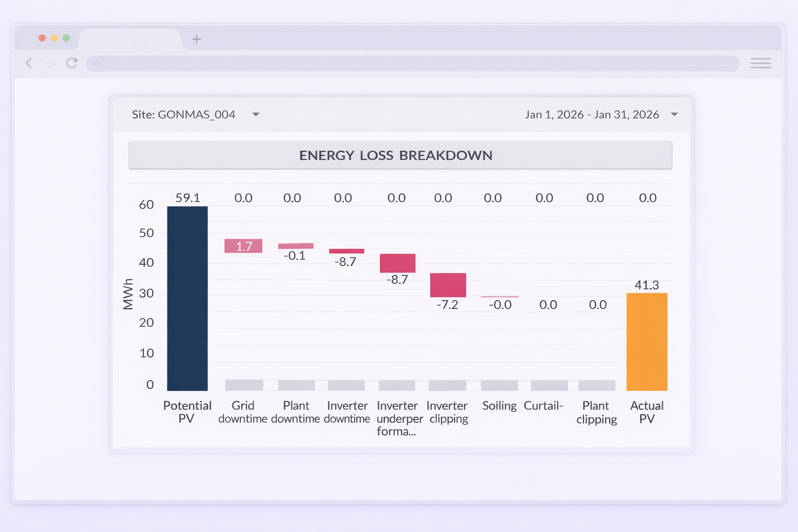Click the Inverter underperformance loss bar
Image resolution: width=798 pixels, height=532 pixels.
397,263
